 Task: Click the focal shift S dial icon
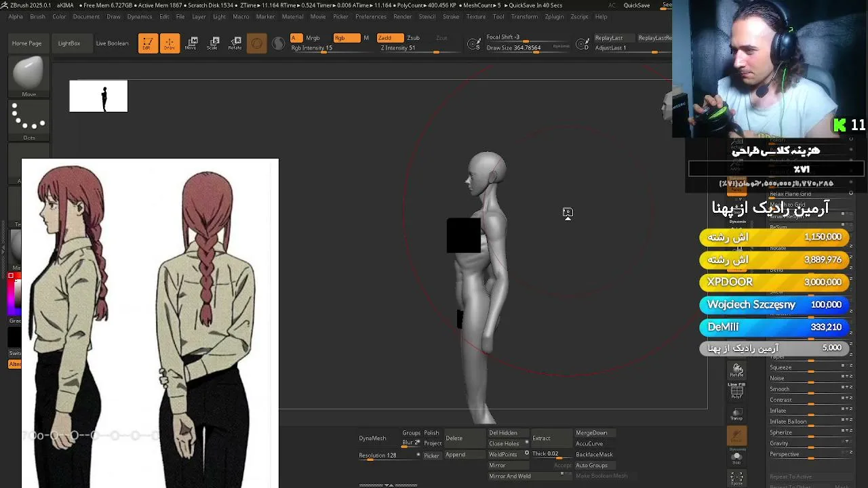(x=474, y=45)
